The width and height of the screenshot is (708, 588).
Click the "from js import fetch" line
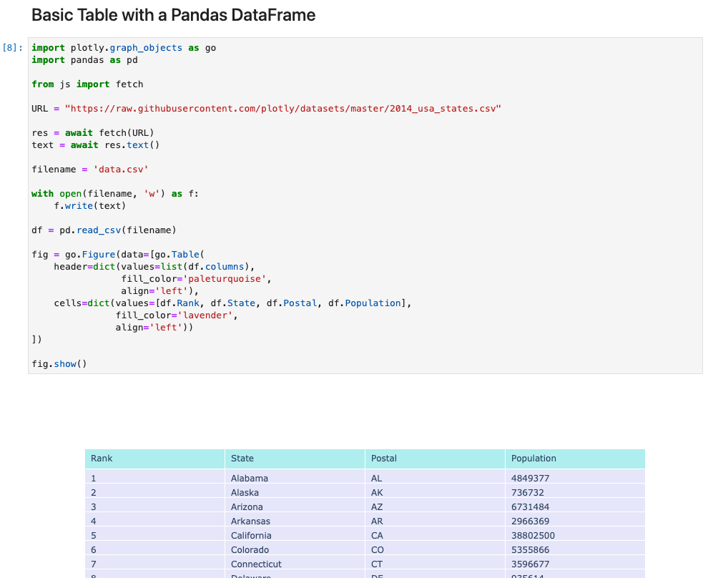87,84
